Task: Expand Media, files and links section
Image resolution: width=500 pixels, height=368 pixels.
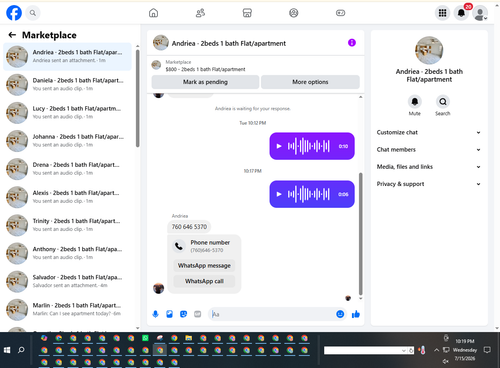Action: tap(429, 167)
